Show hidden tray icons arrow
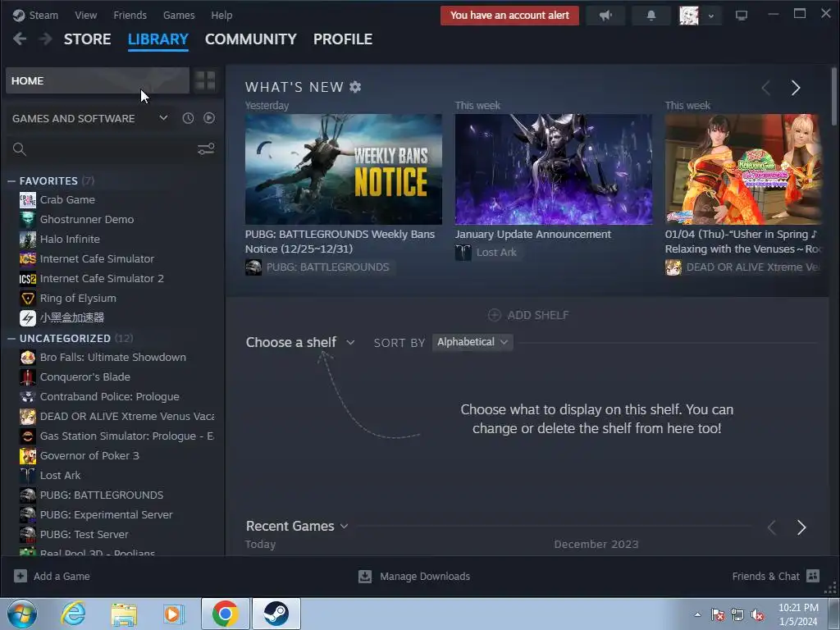Screen dimensions: 840x630 point(697,614)
